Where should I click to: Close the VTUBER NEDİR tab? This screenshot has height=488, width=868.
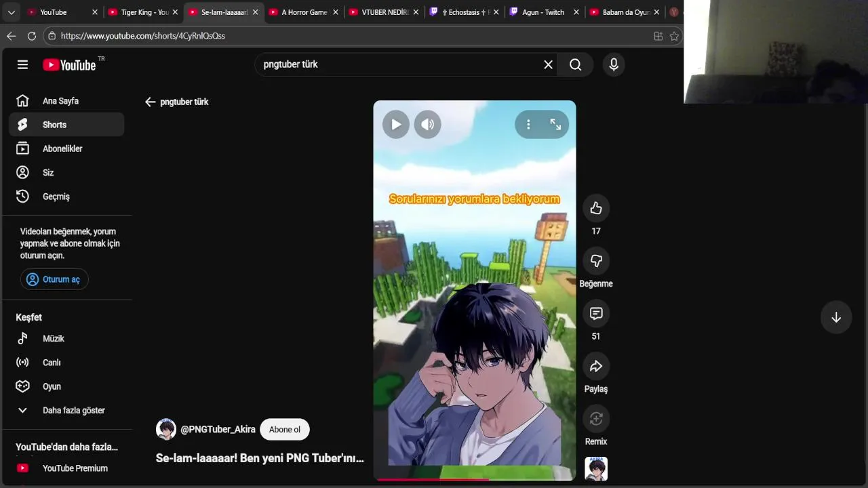coord(416,12)
